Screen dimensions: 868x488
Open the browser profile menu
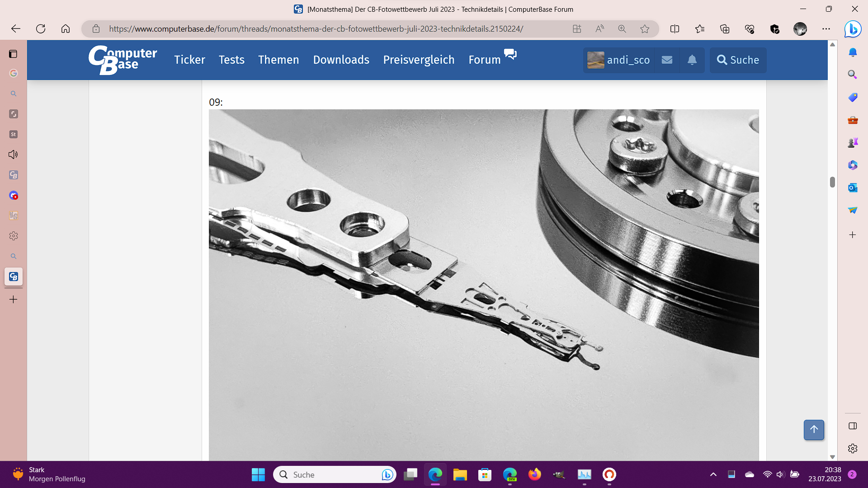pyautogui.click(x=800, y=28)
